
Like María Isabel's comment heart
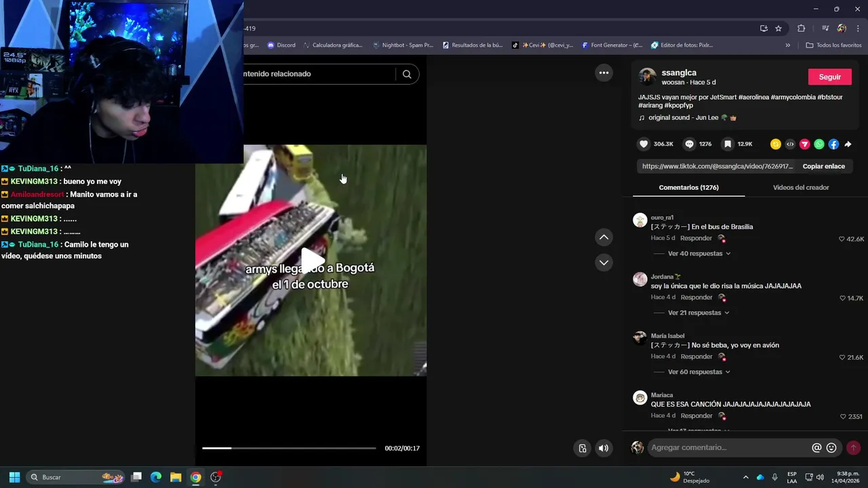(x=842, y=357)
